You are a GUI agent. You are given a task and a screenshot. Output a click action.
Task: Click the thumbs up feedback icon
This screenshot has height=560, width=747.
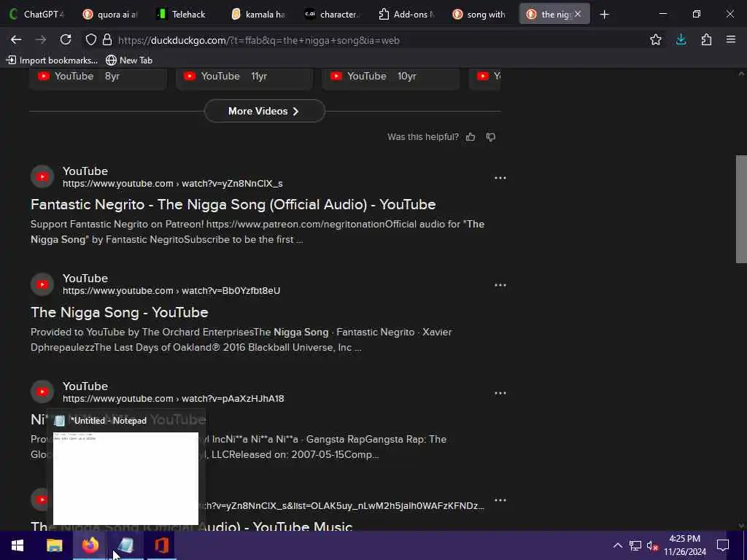pyautogui.click(x=471, y=137)
